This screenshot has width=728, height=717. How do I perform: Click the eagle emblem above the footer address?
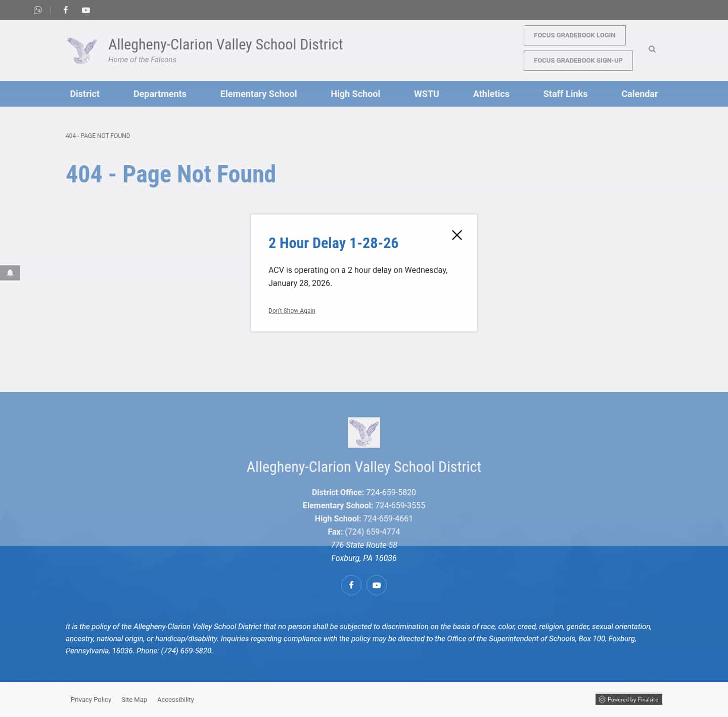coord(363,433)
